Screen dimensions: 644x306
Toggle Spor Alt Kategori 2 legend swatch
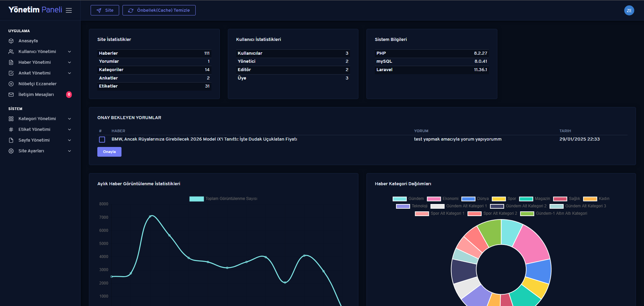(x=475, y=214)
